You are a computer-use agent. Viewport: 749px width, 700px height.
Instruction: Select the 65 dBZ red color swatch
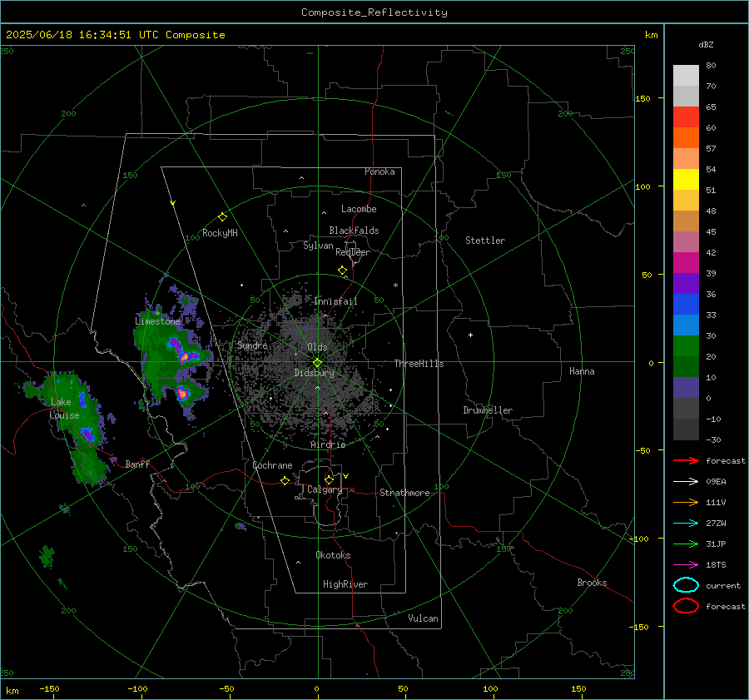pos(686,117)
